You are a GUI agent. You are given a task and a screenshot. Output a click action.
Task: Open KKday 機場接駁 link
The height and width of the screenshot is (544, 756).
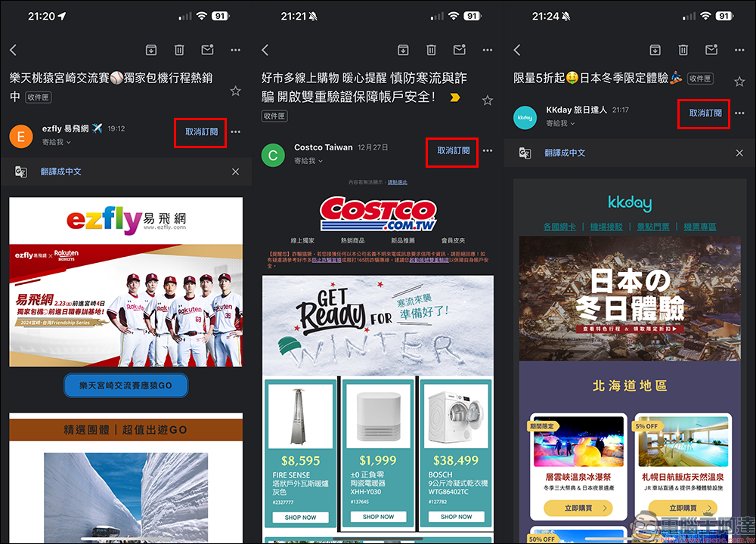(x=606, y=227)
